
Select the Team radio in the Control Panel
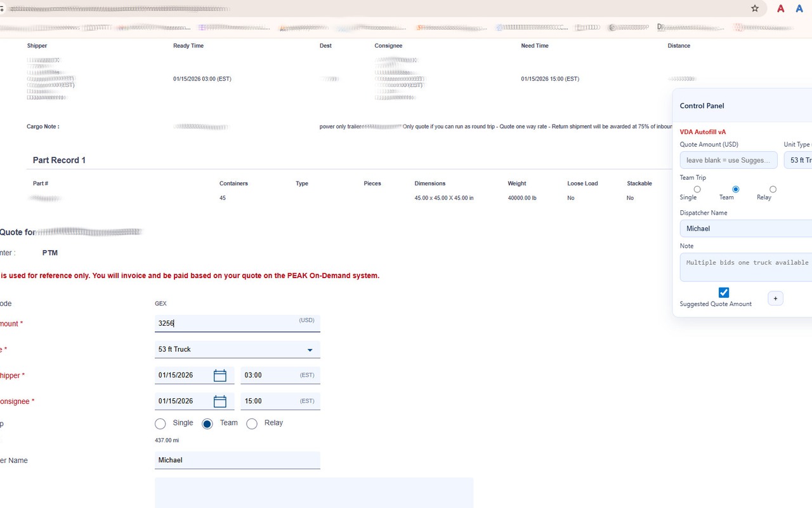click(x=735, y=189)
